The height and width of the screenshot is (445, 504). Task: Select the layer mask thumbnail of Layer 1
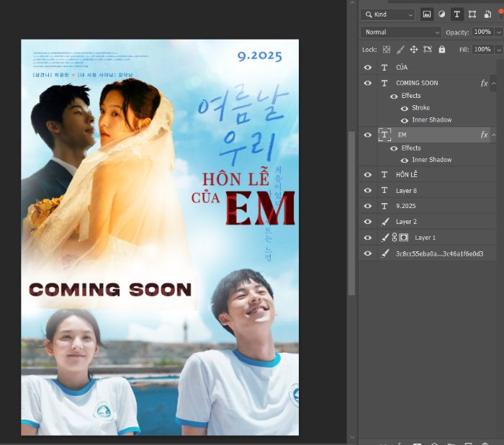pyautogui.click(x=404, y=238)
